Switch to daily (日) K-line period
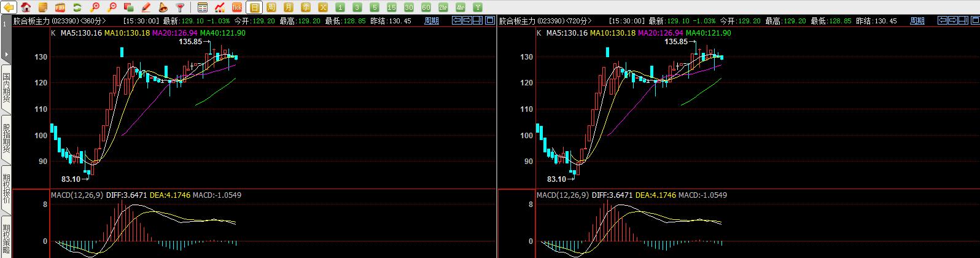Viewport: 980px width, 258px height. (x=254, y=7)
